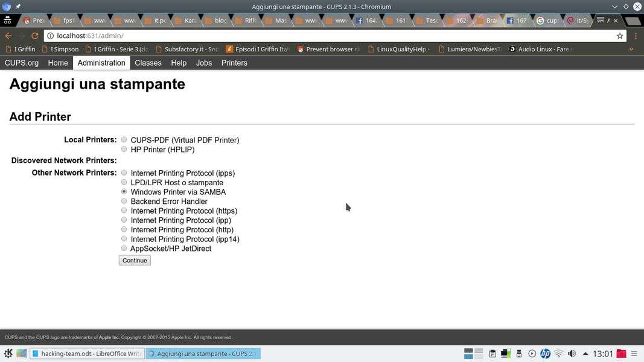
Task: Click the HP system tray icon
Action: tap(546, 354)
